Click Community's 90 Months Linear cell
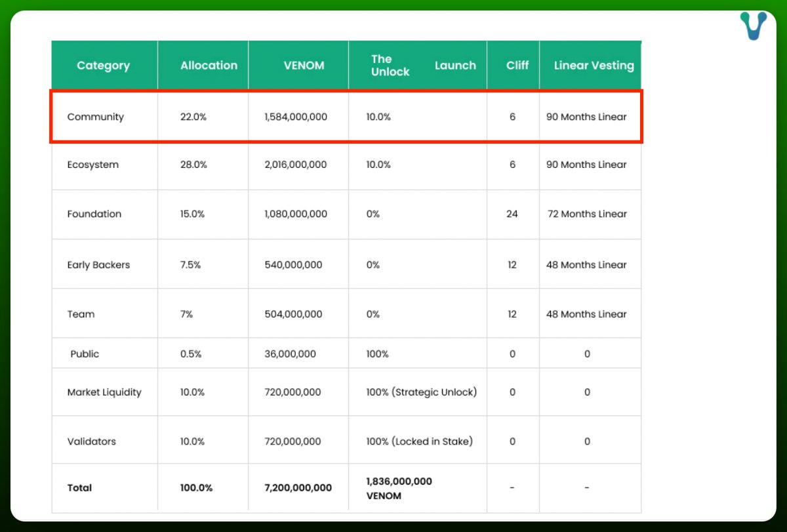The width and height of the screenshot is (787, 532). 586,117
